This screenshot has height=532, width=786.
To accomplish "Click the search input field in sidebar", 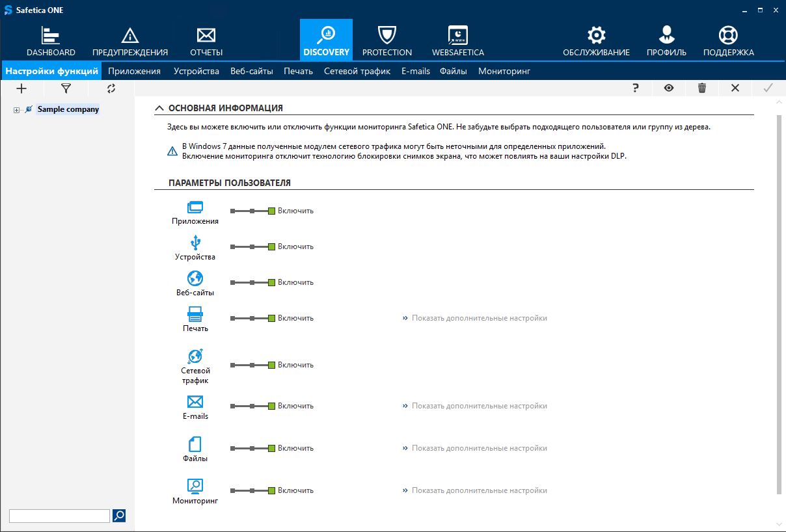I will (59, 516).
